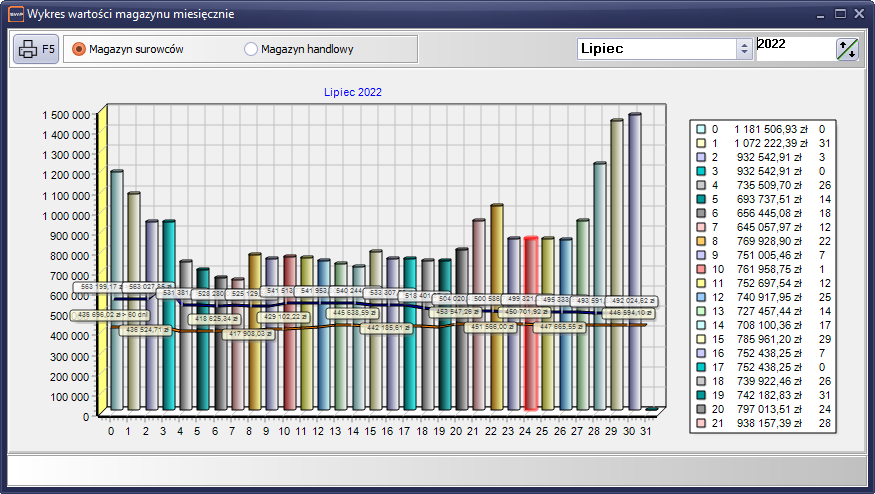Close the monthly warehouse chart window

(x=860, y=14)
